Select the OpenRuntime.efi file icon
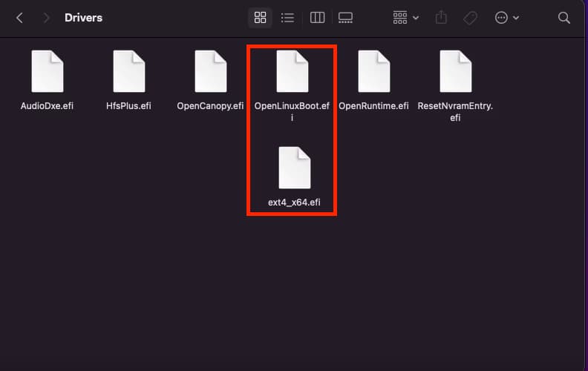The image size is (588, 371). pyautogui.click(x=374, y=71)
